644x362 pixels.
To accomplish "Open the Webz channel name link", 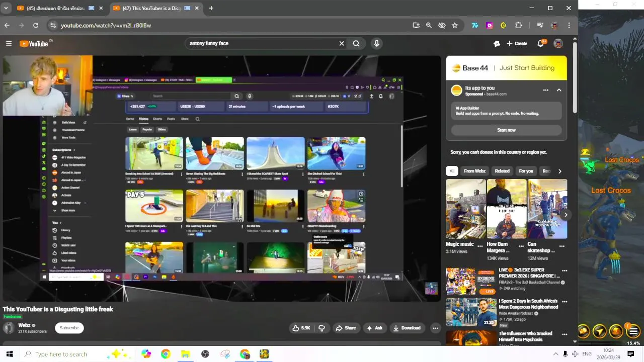I will click(24, 325).
